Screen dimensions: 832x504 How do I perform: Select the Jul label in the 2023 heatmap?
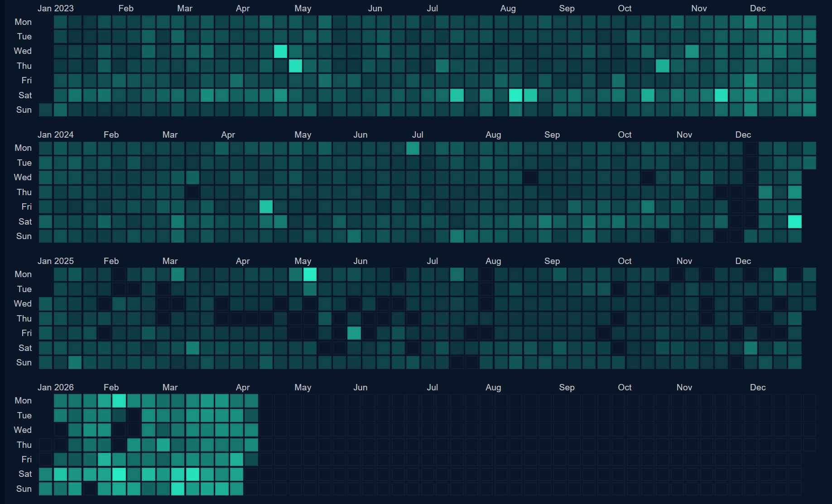433,8
